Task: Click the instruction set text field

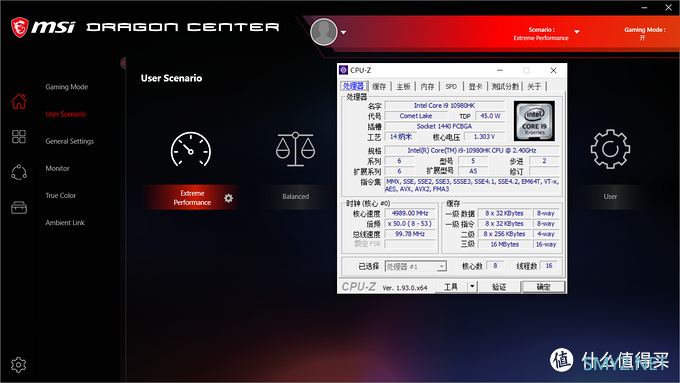Action: (472, 185)
